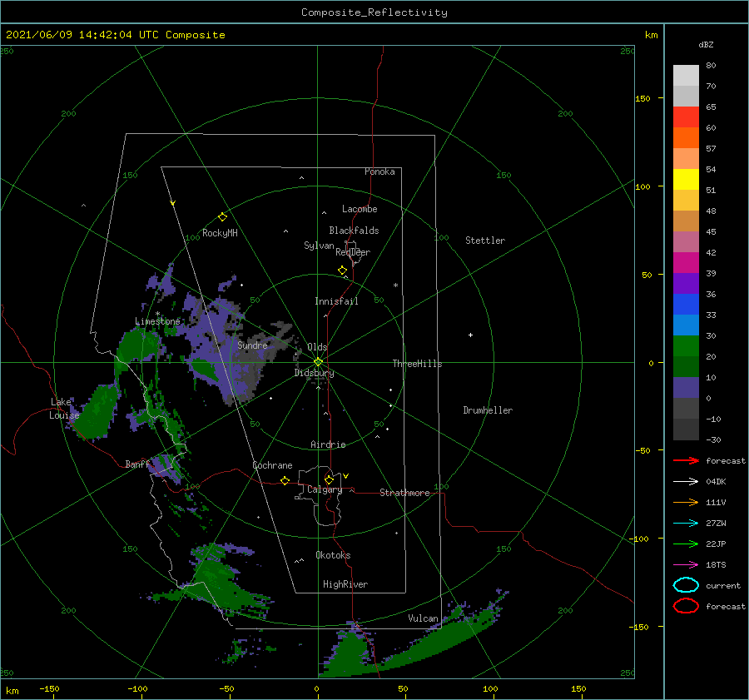Click the Banff label

point(137,464)
